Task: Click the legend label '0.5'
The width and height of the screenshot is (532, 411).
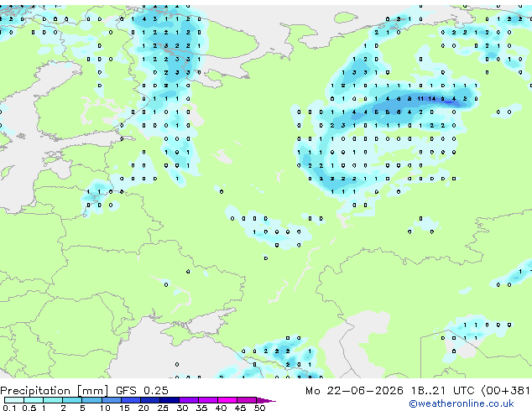Action: point(29,408)
